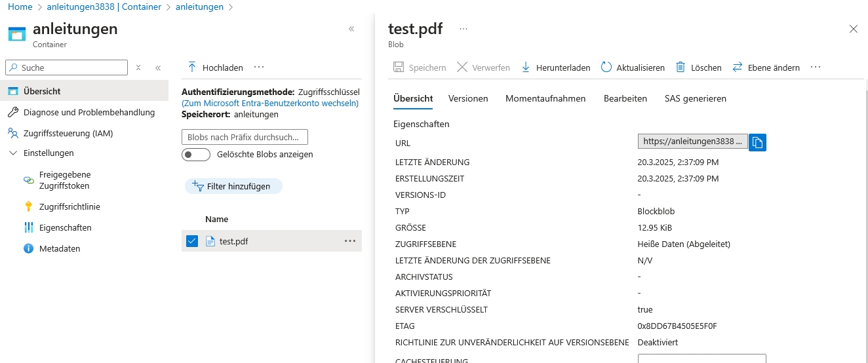This screenshot has height=363, width=868.
Task: Click Zum Microsoft Entra-Benutzerkonto wechseln link
Action: [270, 103]
